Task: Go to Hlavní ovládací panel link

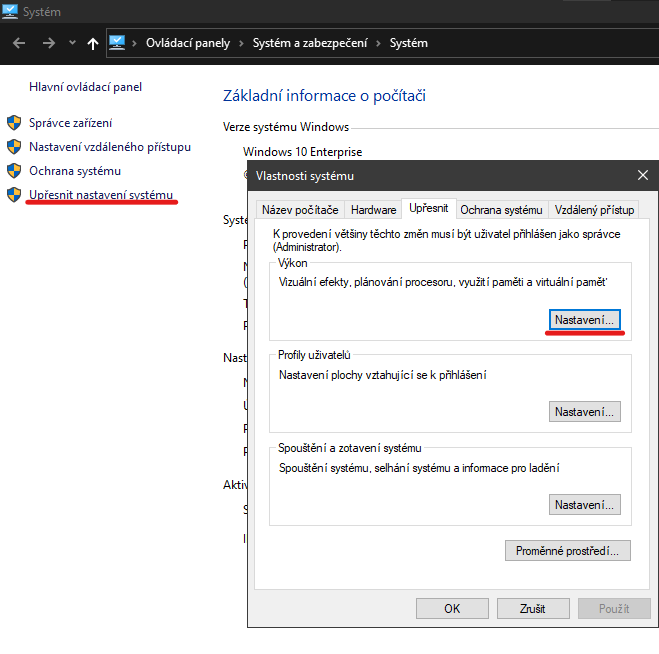Action: tap(85, 87)
